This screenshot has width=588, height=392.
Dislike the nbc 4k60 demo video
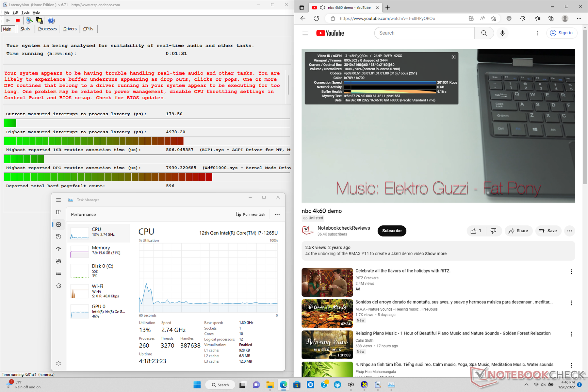[494, 231]
